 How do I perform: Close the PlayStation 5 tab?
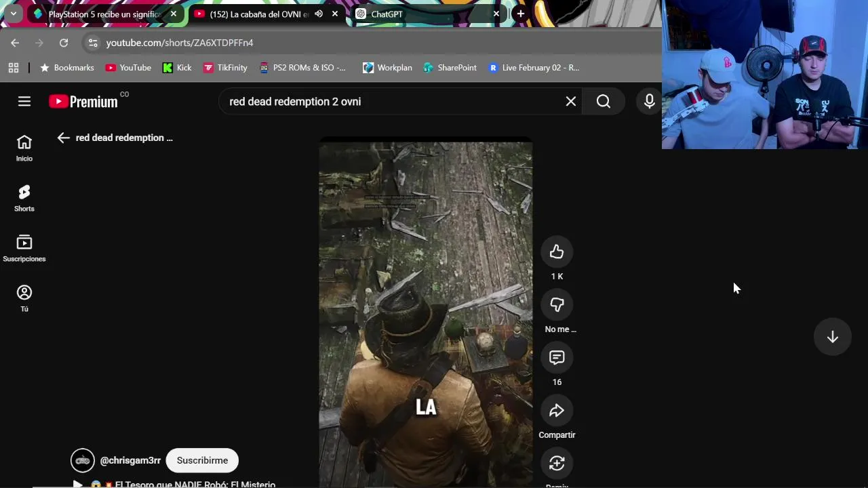point(174,14)
